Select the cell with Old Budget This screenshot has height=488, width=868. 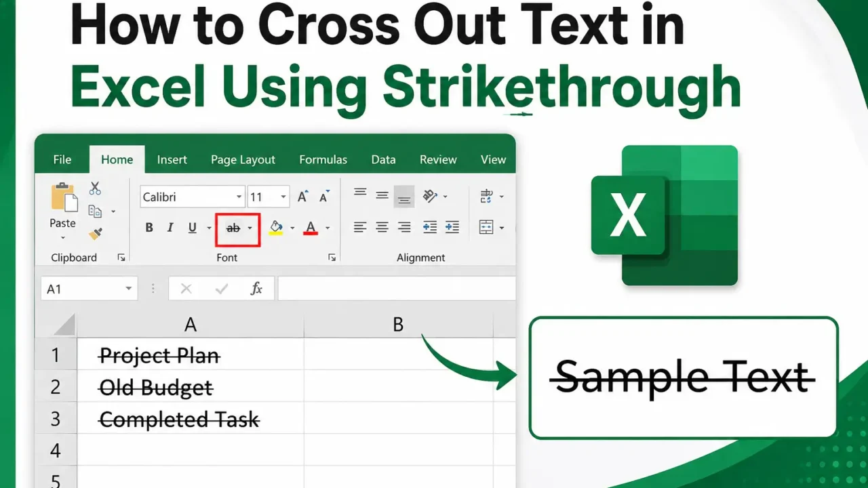click(191, 387)
